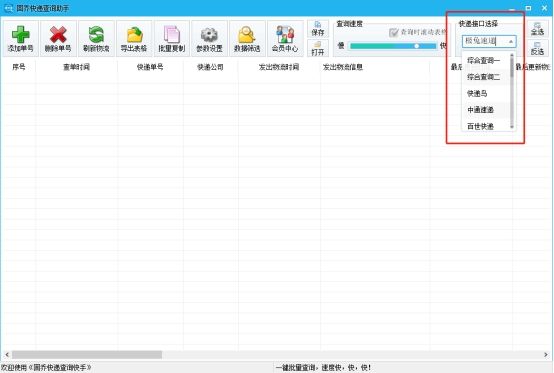Click the app logo icon in title bar
This screenshot has height=373, width=554.
8,8
